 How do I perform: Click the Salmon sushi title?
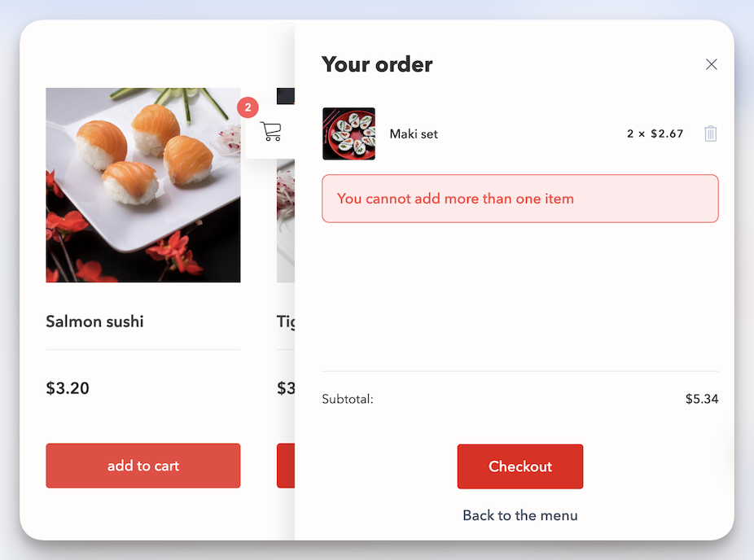click(94, 321)
